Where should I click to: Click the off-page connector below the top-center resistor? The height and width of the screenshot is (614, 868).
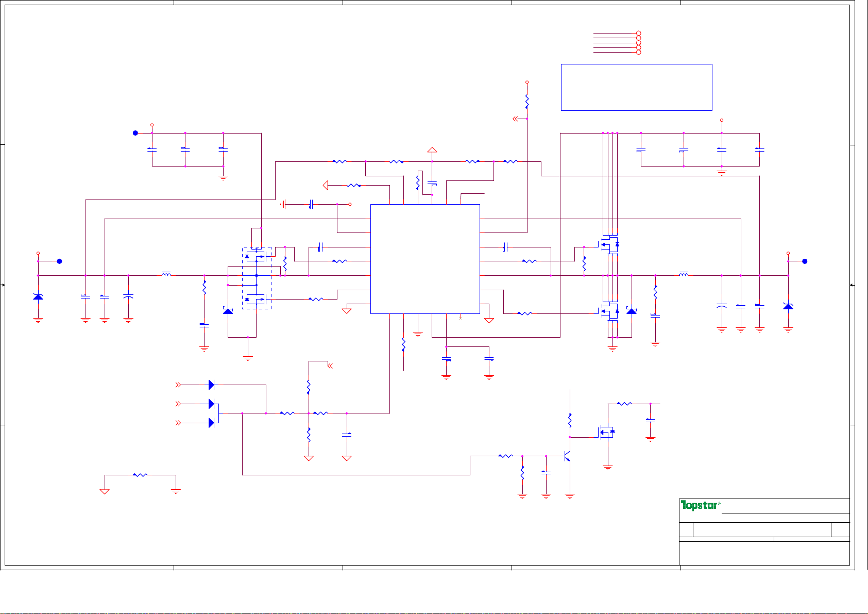click(516, 119)
